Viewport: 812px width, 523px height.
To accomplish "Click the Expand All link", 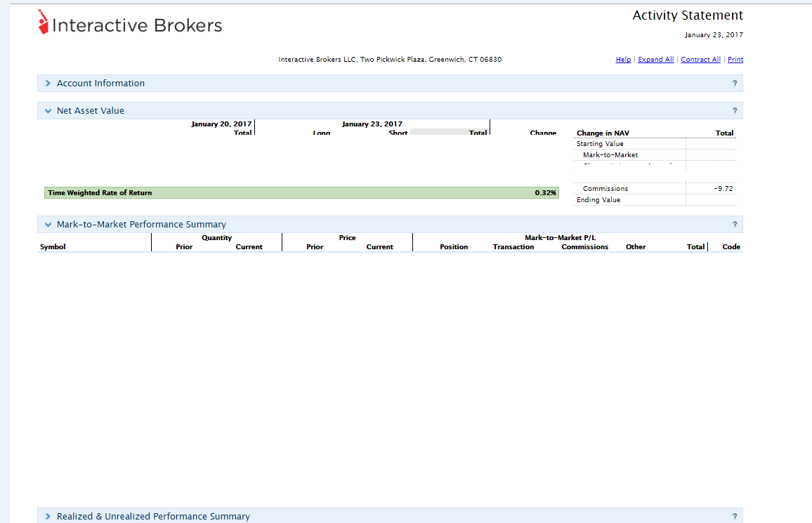I will click(x=655, y=60).
